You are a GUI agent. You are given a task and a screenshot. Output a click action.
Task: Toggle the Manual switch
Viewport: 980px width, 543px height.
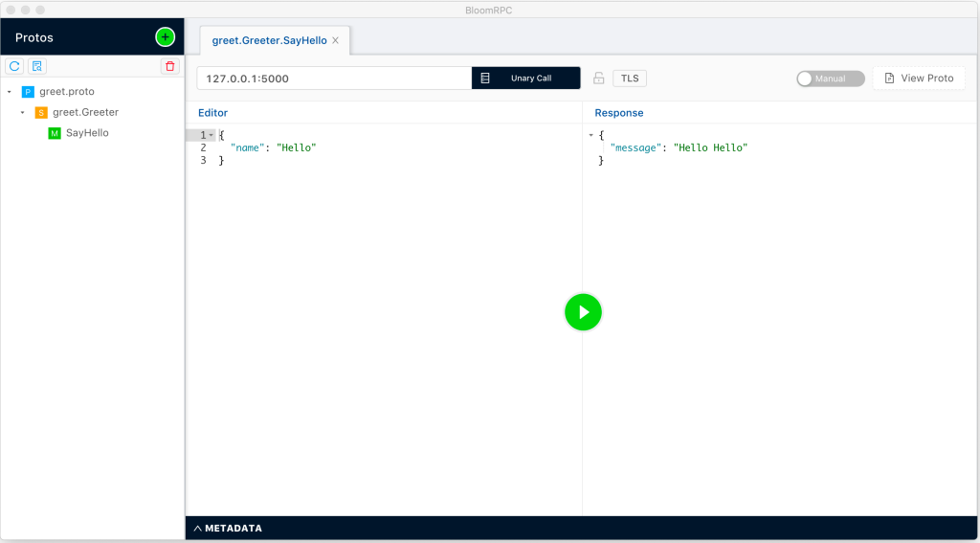coord(831,79)
